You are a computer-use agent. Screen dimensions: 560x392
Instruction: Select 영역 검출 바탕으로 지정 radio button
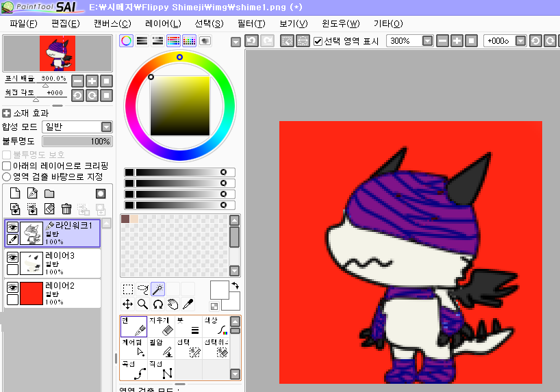pyautogui.click(x=6, y=177)
